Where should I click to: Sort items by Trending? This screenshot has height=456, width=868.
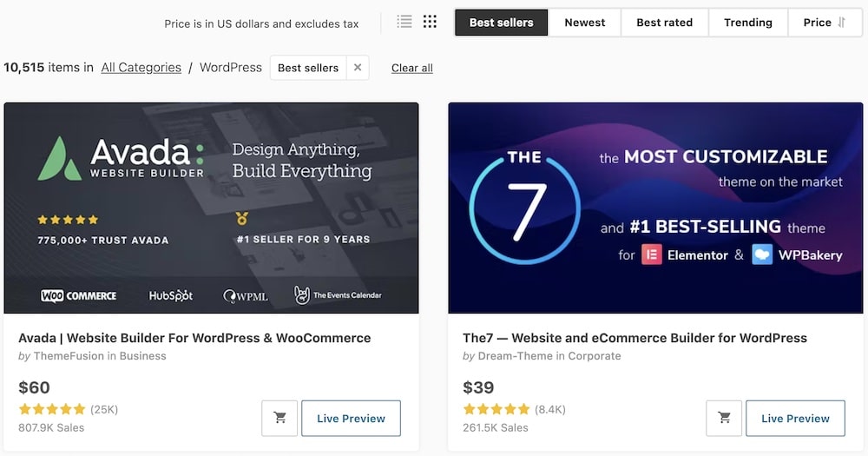tap(748, 23)
